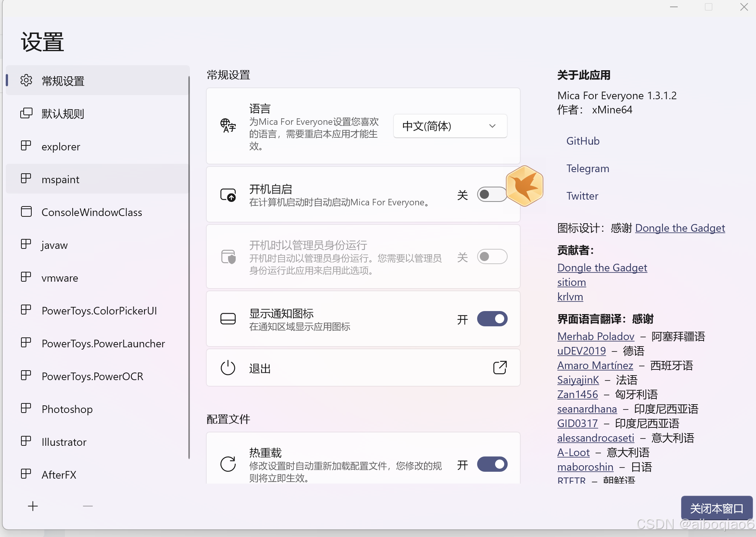Screen dimensions: 756x537
Task: Click the PowerToys.ColorPickerUI rule icon
Action: [26, 310]
